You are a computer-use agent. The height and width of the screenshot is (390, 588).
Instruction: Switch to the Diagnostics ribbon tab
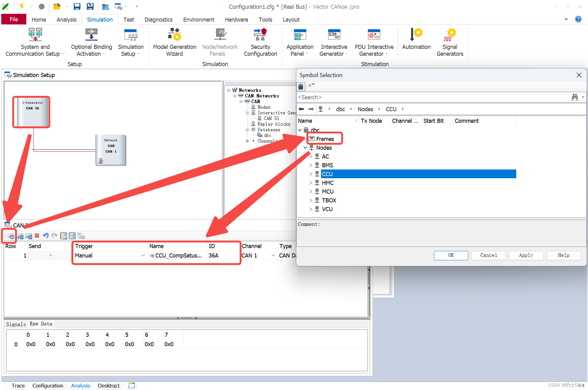pos(159,19)
